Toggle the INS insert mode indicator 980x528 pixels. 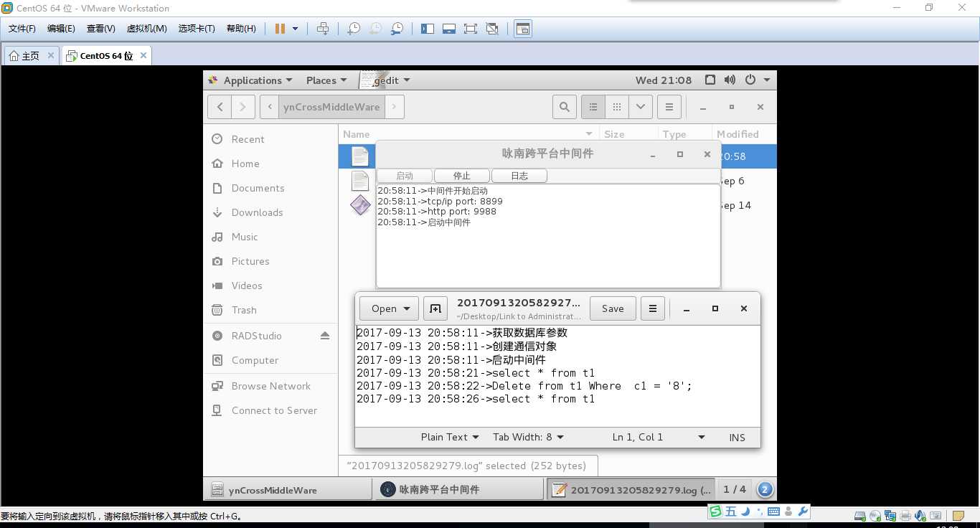pos(737,437)
